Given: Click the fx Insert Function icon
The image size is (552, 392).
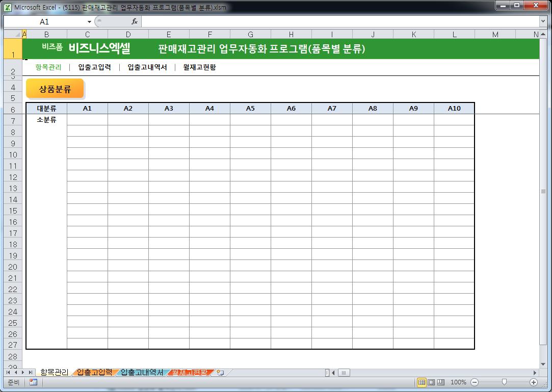Looking at the screenshot, I should click(135, 21).
